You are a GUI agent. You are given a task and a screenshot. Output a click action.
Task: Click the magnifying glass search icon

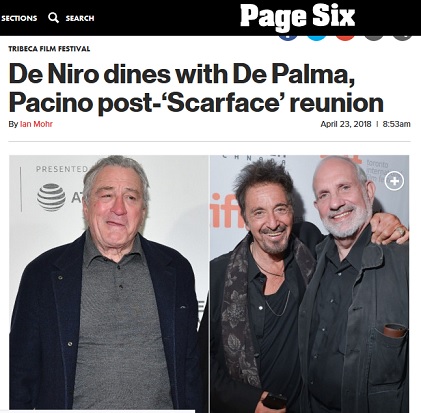pyautogui.click(x=53, y=18)
